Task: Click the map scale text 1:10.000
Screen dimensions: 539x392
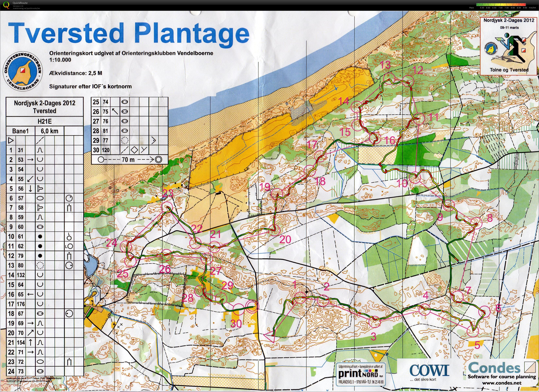Action: [x=60, y=60]
